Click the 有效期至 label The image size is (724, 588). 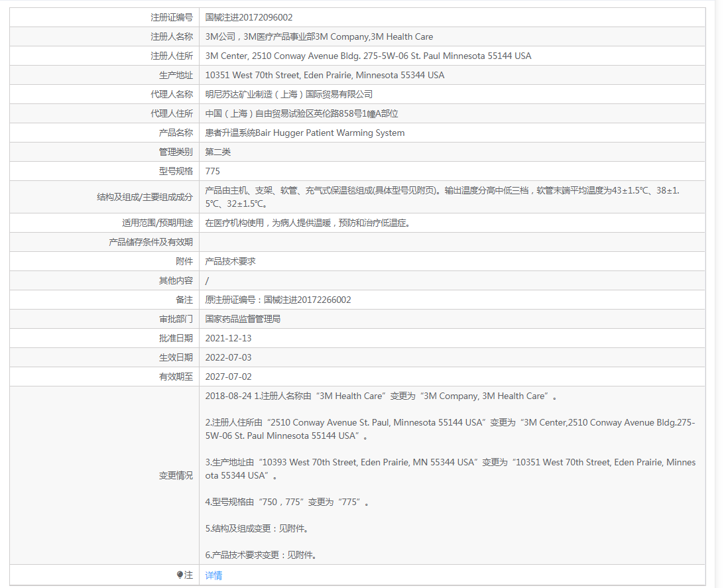pyautogui.click(x=176, y=377)
